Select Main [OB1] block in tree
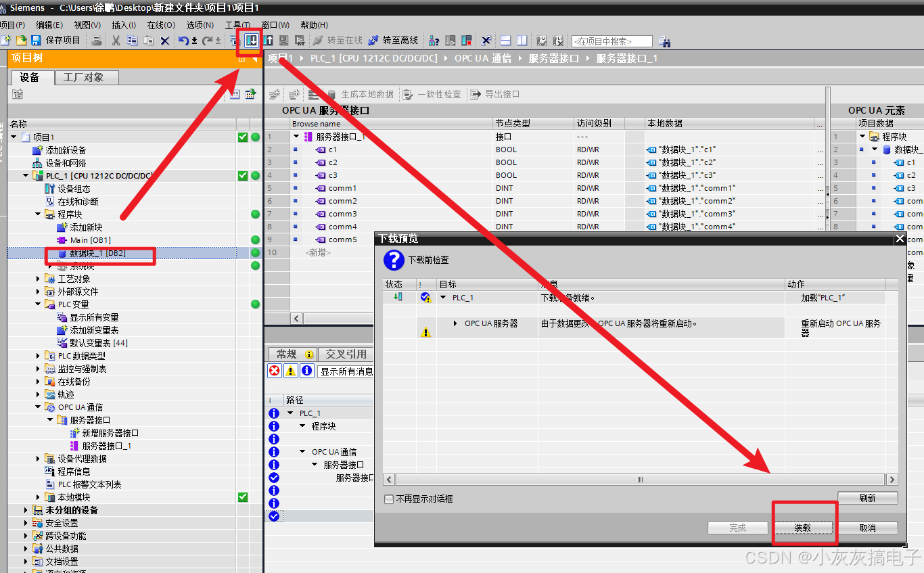The image size is (924, 573). (84, 240)
